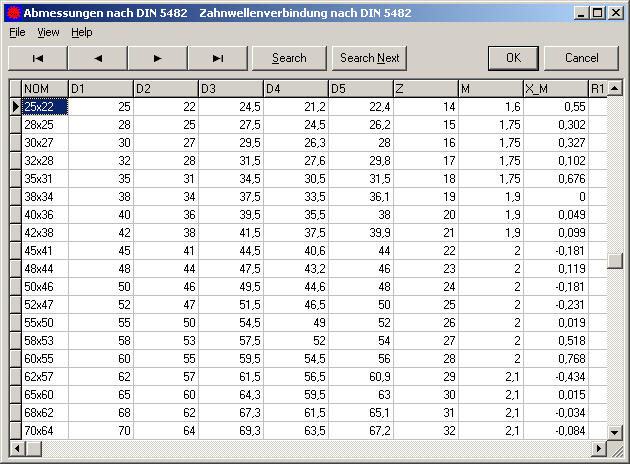Open the File menu
Screen dimensions: 630x464
pyautogui.click(x=17, y=32)
